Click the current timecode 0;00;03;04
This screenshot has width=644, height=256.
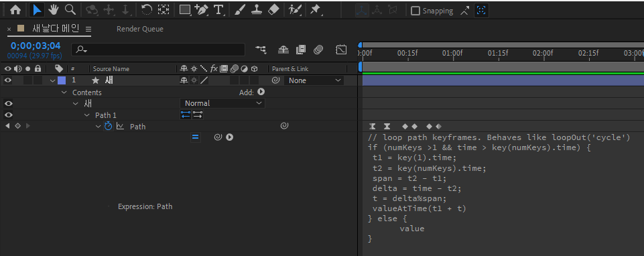36,46
